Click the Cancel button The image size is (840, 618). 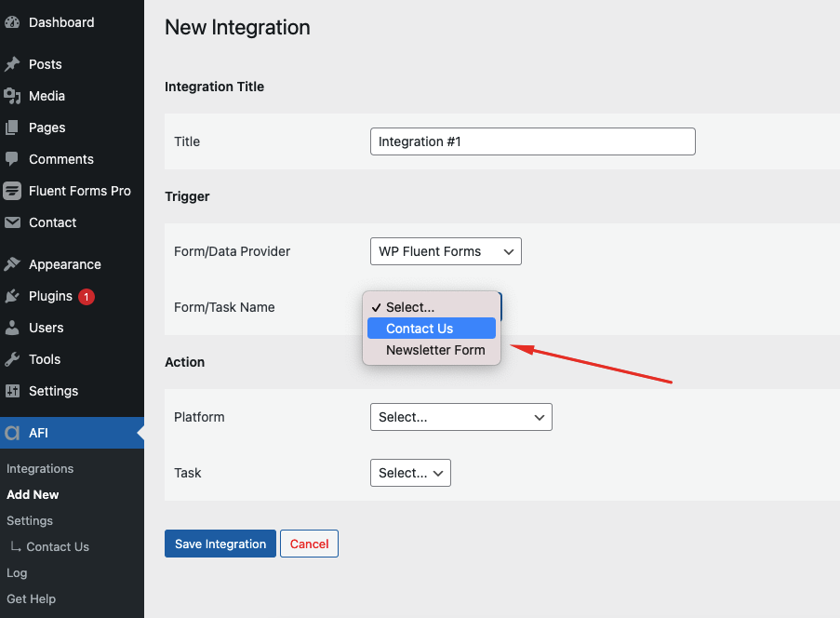pyautogui.click(x=309, y=544)
